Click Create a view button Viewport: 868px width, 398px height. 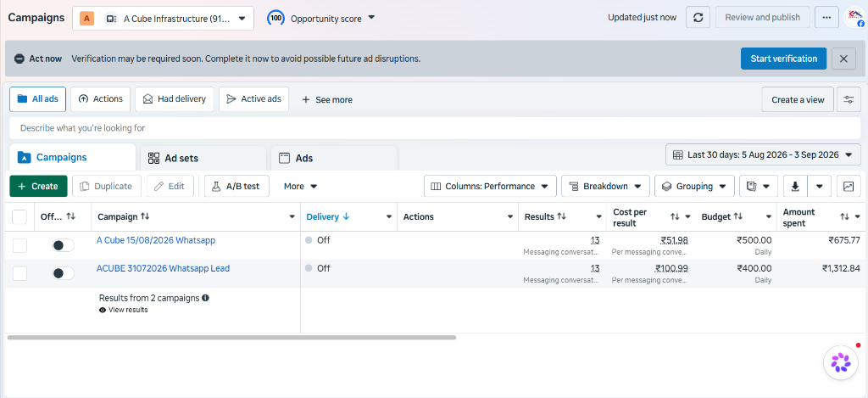click(798, 100)
